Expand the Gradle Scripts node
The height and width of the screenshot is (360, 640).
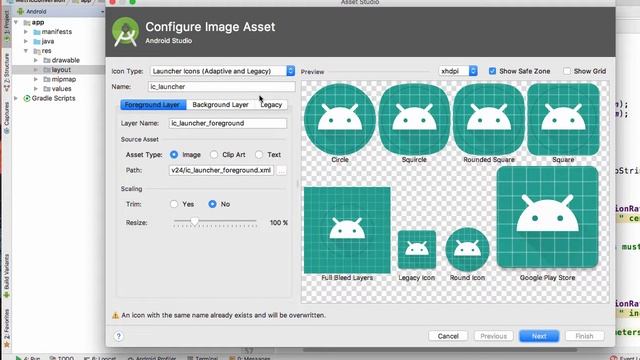[16, 98]
